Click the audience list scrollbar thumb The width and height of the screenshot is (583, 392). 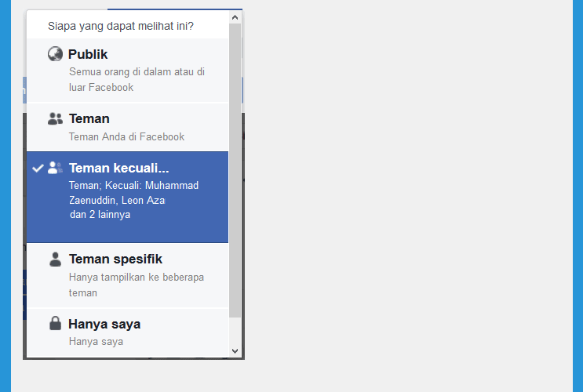point(235,171)
